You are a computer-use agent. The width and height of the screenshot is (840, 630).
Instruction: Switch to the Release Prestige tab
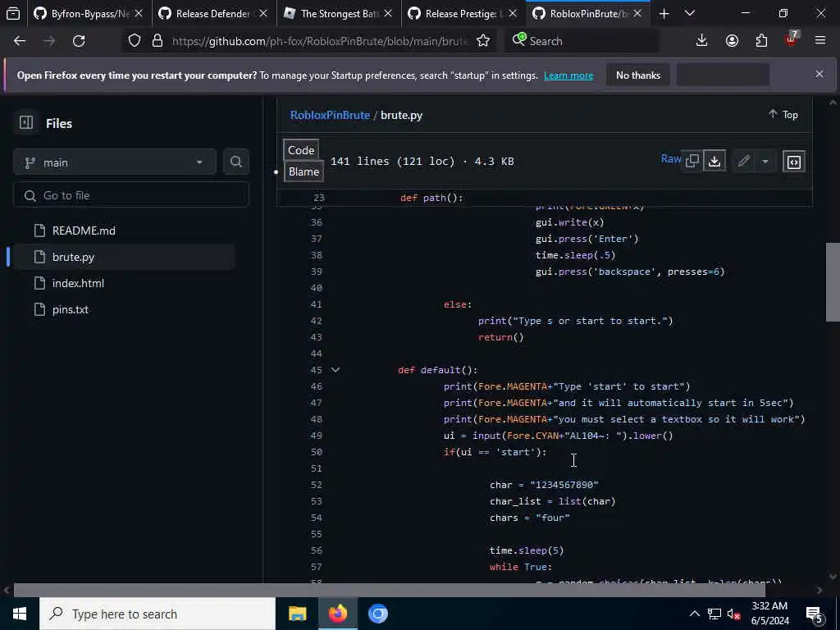pyautogui.click(x=463, y=13)
